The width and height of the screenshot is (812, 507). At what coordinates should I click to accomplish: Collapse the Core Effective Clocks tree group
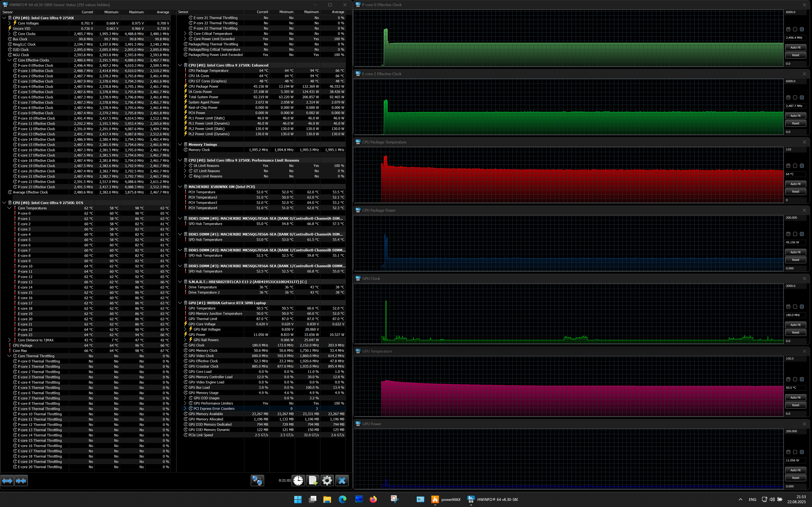coord(9,60)
